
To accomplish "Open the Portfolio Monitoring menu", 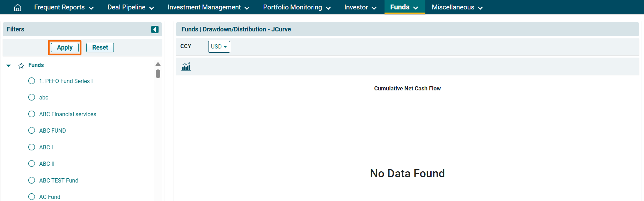I will click(297, 7).
